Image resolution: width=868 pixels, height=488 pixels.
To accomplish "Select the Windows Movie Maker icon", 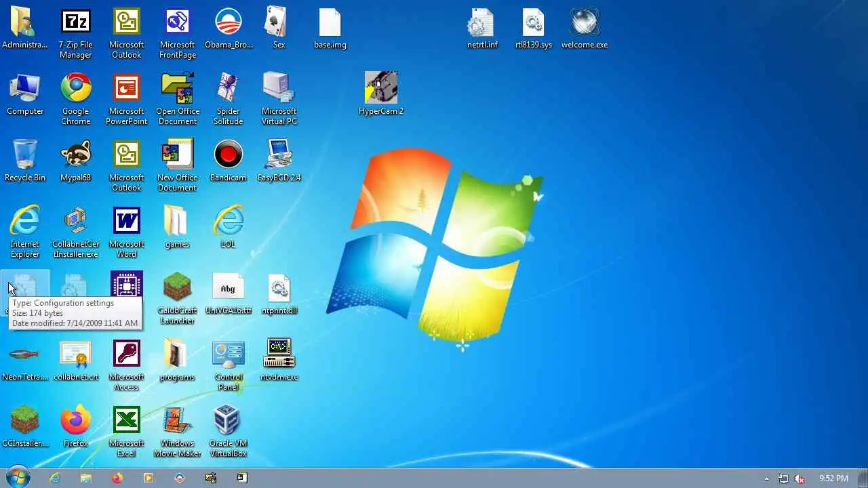I will [177, 432].
